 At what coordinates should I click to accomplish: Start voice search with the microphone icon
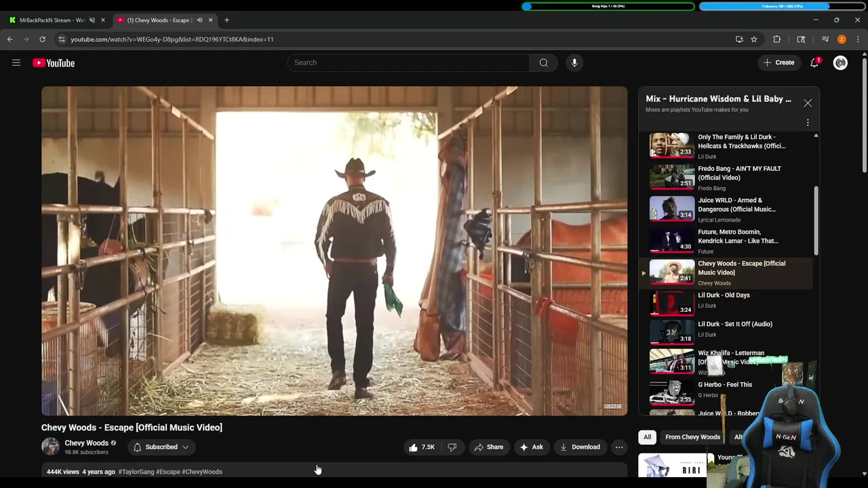click(x=574, y=62)
